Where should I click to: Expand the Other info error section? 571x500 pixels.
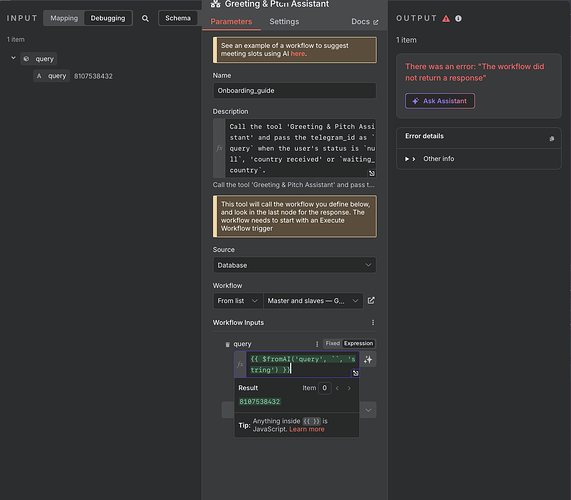[430, 159]
